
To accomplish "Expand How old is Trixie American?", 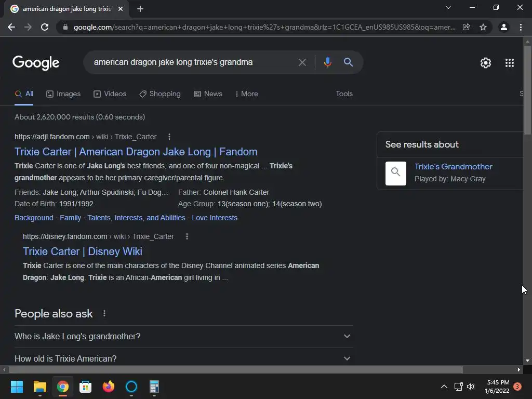I will click(183, 358).
